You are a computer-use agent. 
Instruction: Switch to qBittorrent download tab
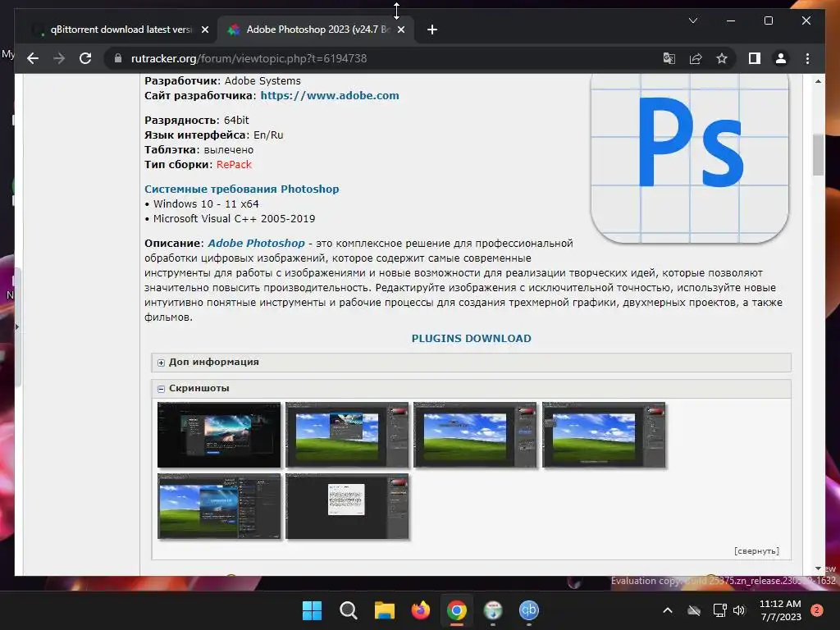(x=121, y=30)
